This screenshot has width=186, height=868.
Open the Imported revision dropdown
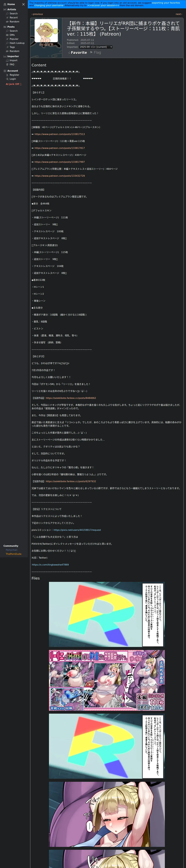click(x=96, y=47)
